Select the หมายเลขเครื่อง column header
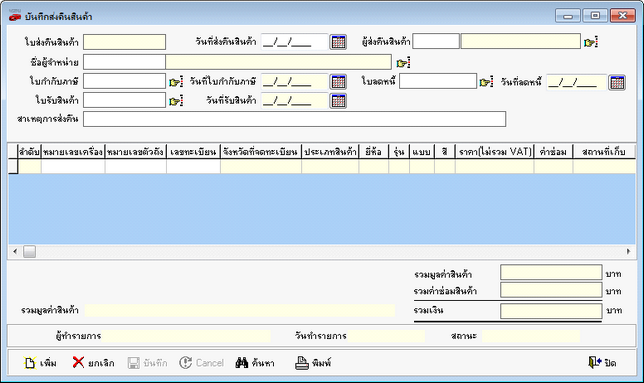This screenshot has height=383, width=644. tap(73, 152)
